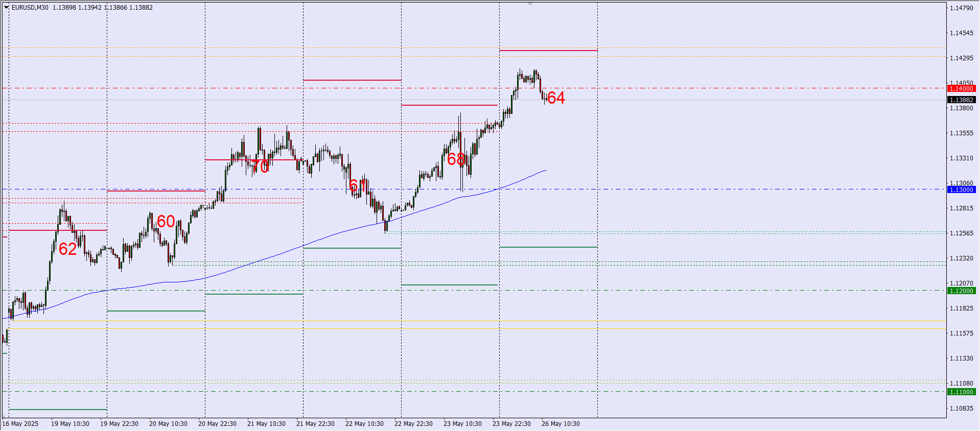
Task: Click the blue 1.13000 price level tag
Action: (x=962, y=190)
